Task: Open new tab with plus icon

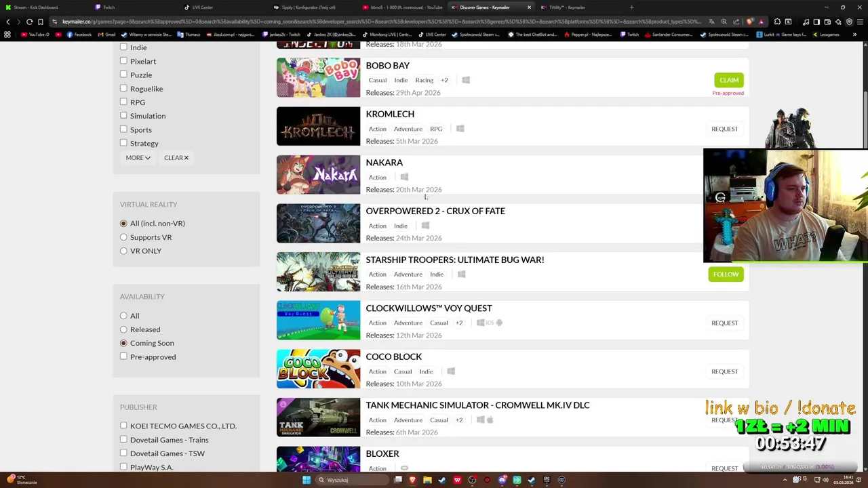Action: tap(631, 7)
